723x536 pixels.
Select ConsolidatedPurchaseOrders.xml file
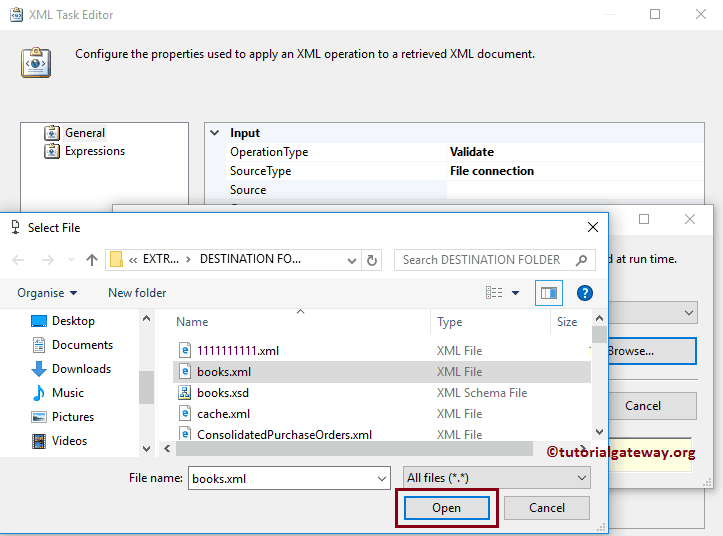[382, 434]
